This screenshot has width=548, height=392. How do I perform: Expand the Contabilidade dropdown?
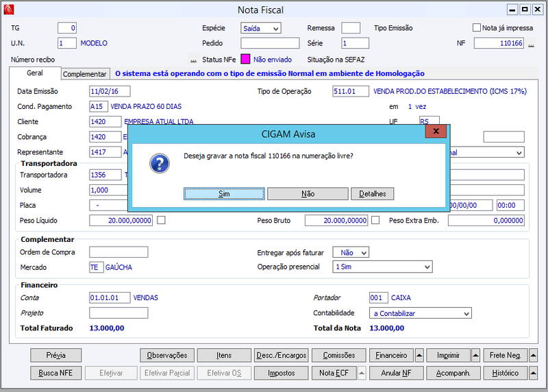[421, 313]
